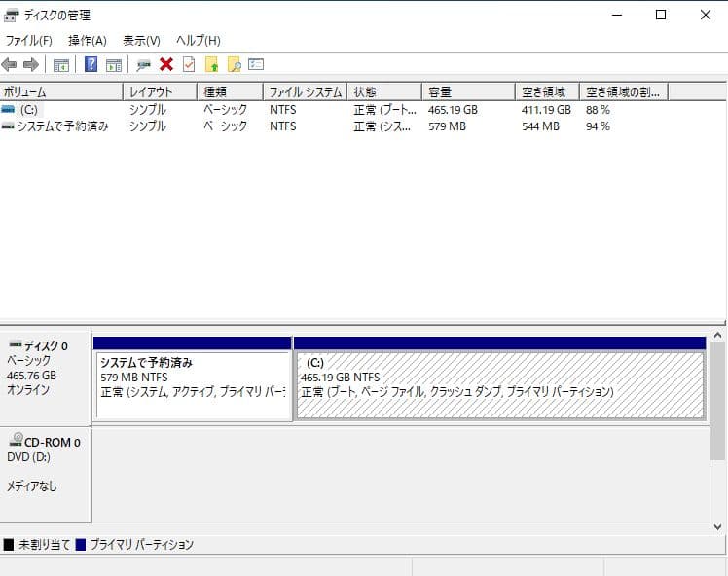Sort by ボリューム column header
This screenshot has height=576, width=728.
(x=61, y=91)
